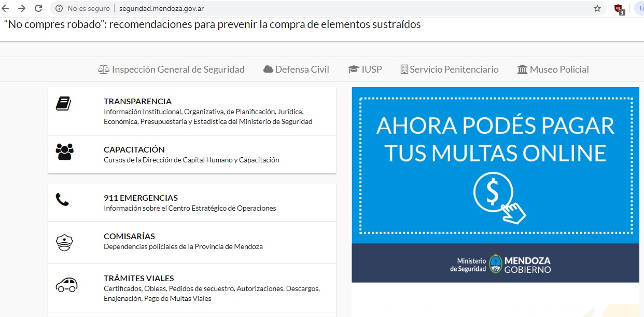Open the Servicio Penitenciario section
The width and height of the screenshot is (644, 317).
pyautogui.click(x=454, y=70)
